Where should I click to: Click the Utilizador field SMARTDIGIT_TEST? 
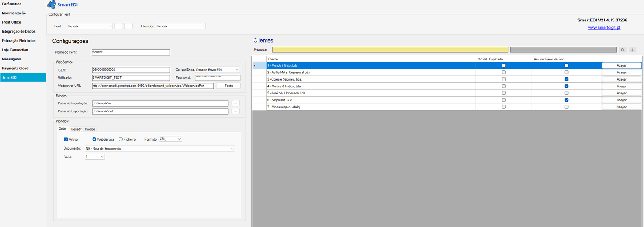[x=131, y=77]
